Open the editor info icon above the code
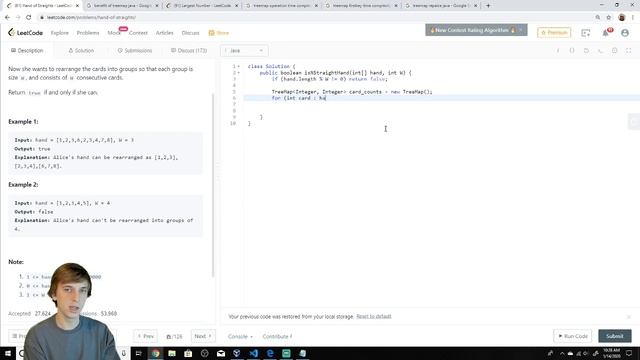This screenshot has width=640, height=360. (x=558, y=51)
